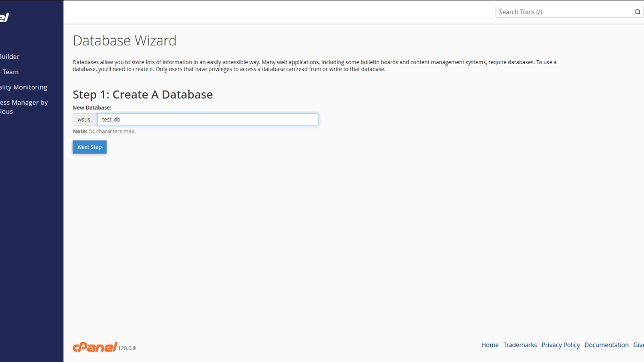Screen dimensions: 644x362
Task: Open the Team sidebar item
Action: (10, 72)
